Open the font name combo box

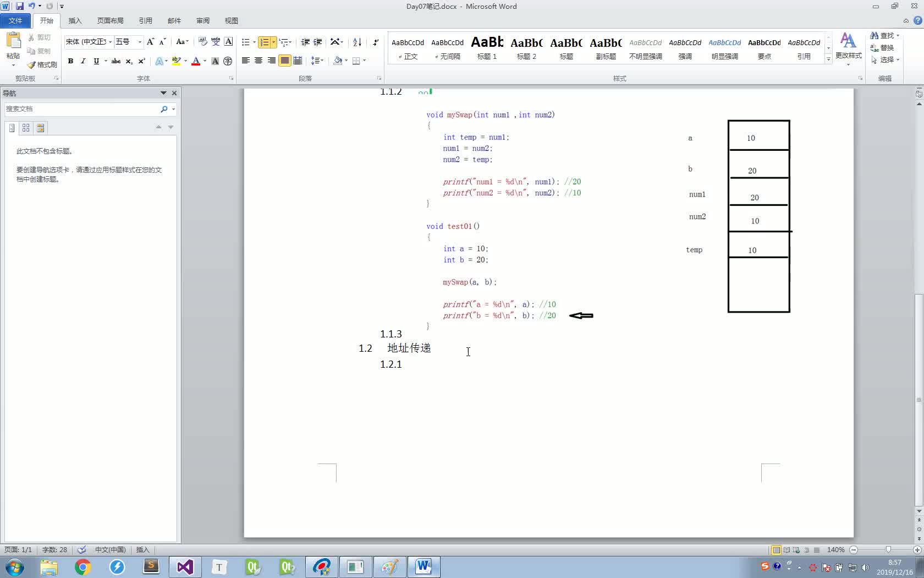click(x=89, y=42)
